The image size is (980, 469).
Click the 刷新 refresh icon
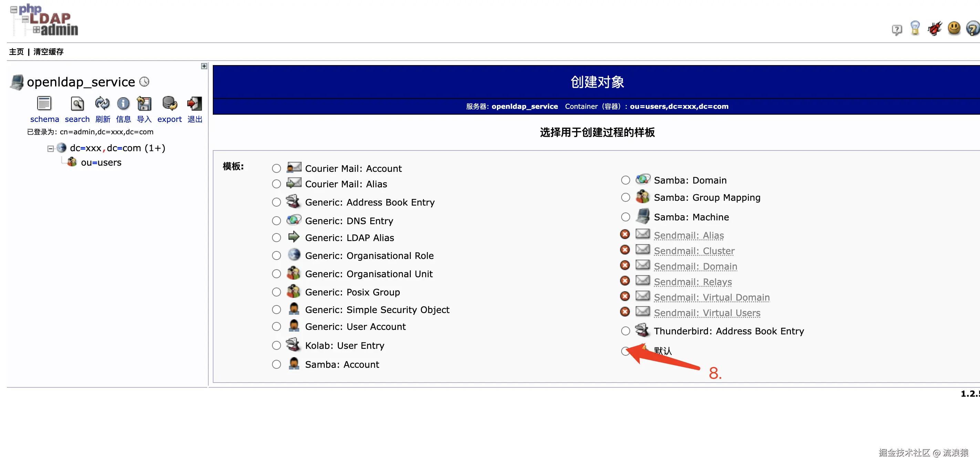point(102,103)
